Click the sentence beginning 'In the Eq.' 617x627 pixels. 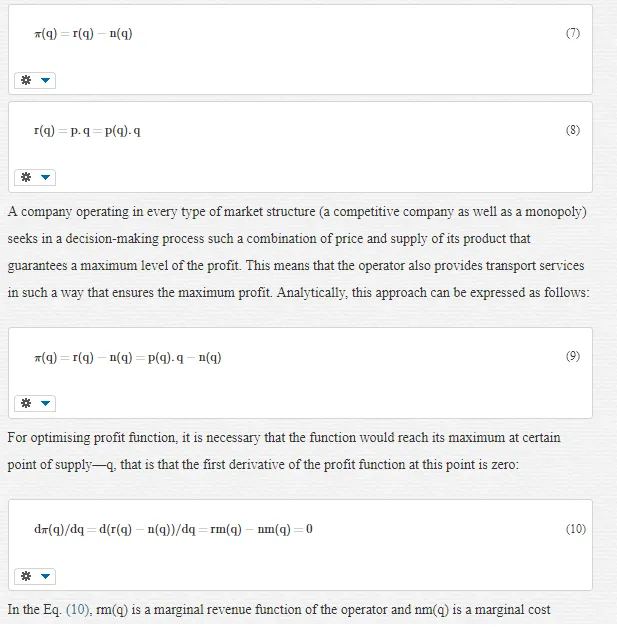279,610
